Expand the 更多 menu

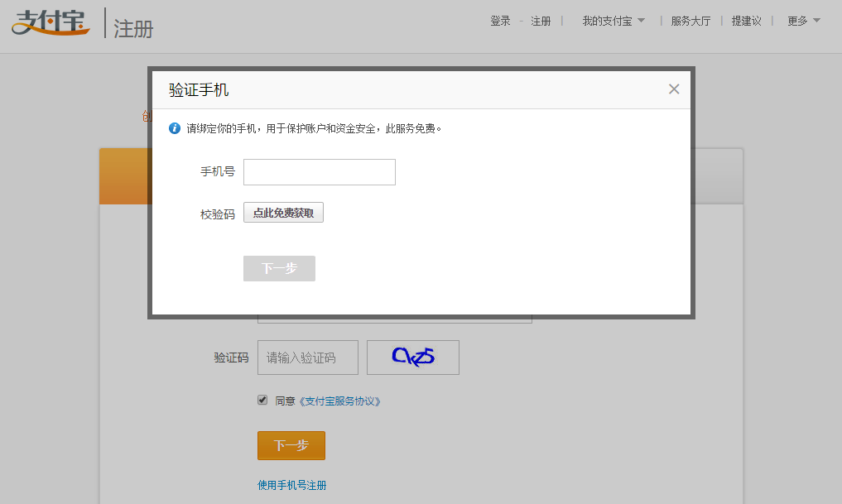(803, 21)
